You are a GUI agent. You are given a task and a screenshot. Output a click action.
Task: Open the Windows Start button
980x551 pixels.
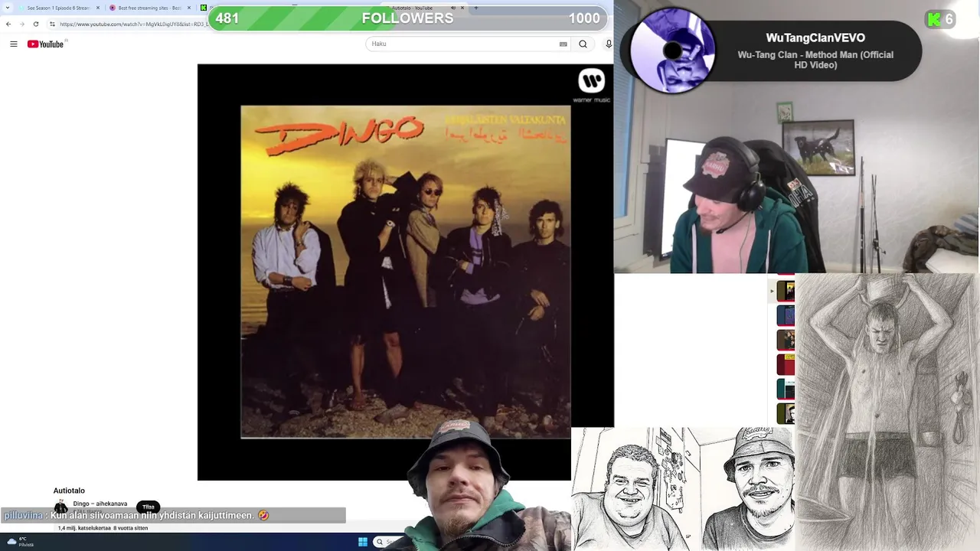tap(363, 542)
